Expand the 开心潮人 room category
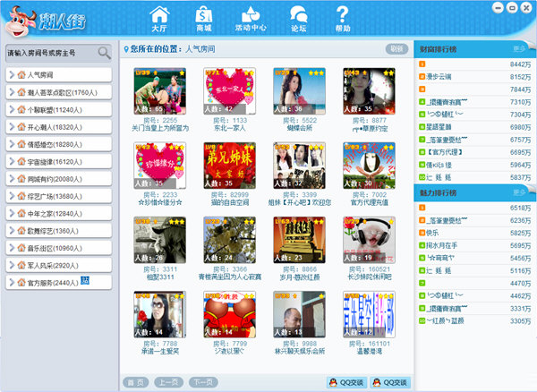Image resolution: width=537 pixels, height=392 pixels. click(11, 126)
